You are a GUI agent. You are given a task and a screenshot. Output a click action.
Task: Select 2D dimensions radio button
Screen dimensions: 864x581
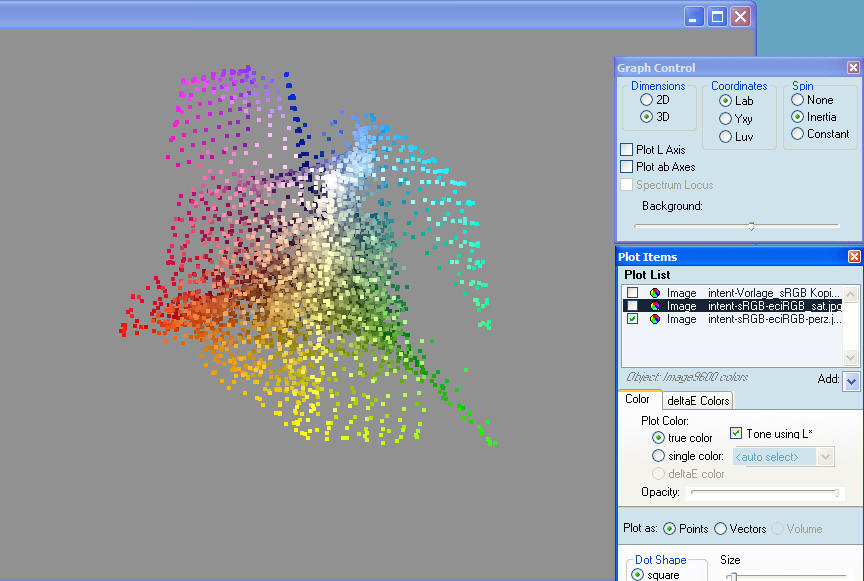coord(646,100)
